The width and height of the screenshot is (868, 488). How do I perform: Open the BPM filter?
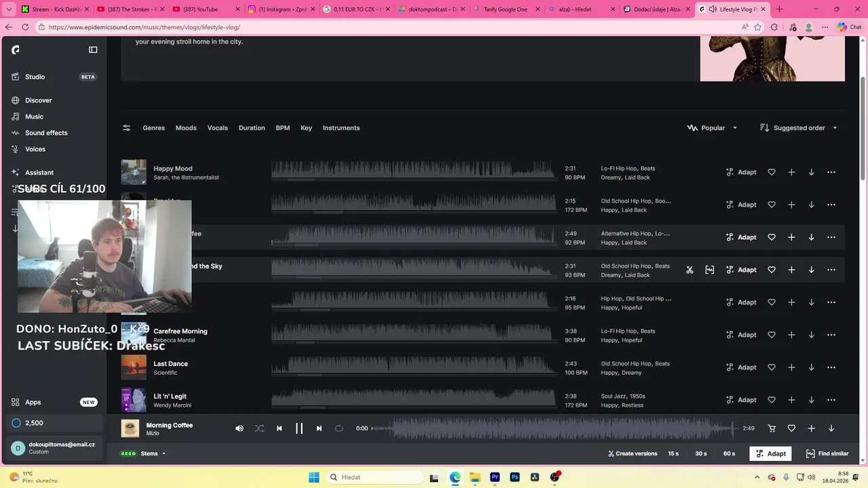pyautogui.click(x=283, y=127)
